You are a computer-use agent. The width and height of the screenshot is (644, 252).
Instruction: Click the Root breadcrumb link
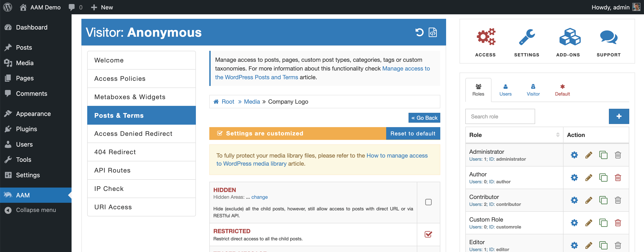tap(227, 102)
